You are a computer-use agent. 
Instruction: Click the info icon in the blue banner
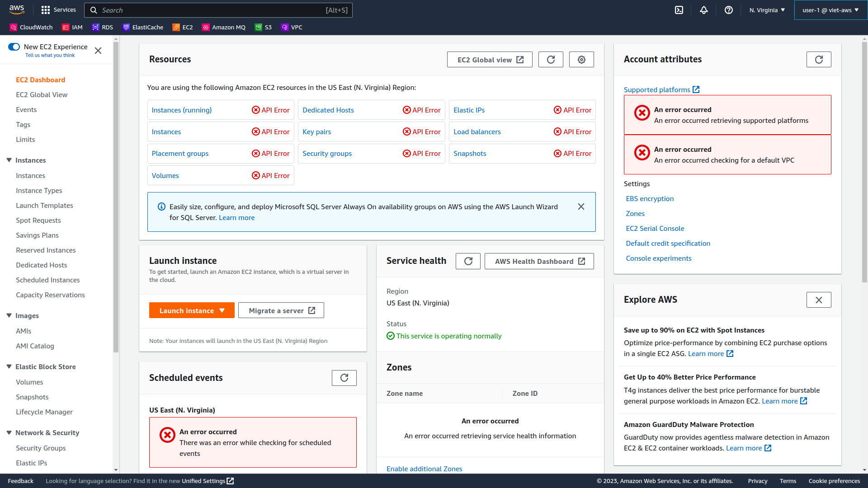tap(161, 206)
